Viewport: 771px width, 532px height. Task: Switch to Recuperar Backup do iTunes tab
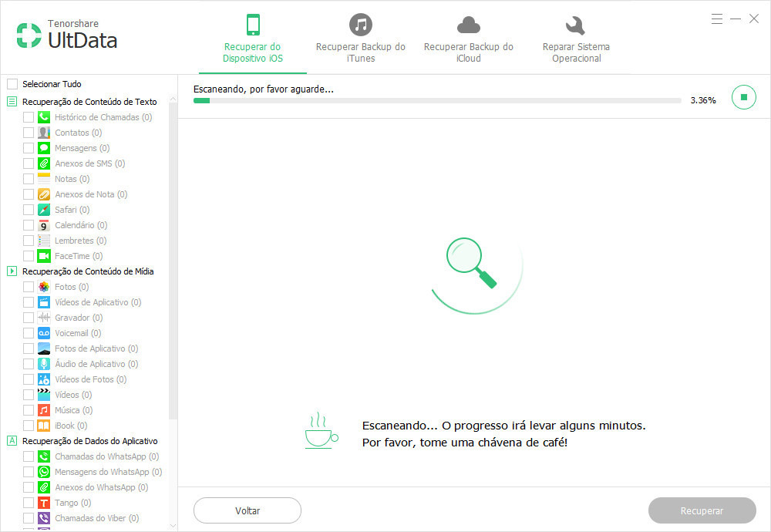[360, 39]
